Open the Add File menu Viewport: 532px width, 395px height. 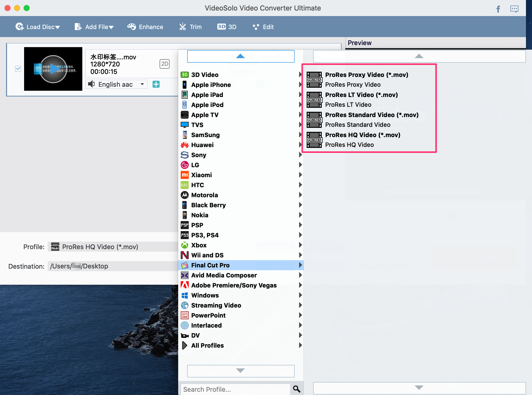point(94,27)
